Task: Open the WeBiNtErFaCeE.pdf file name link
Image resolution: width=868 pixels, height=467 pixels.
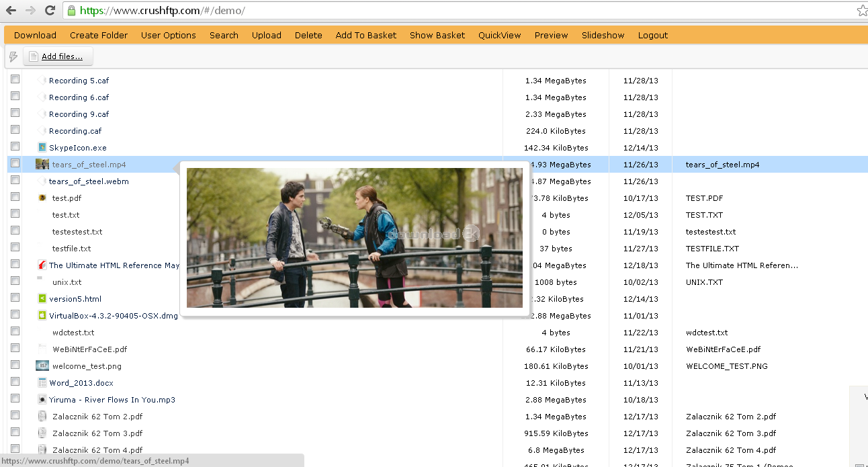Action: pyautogui.click(x=89, y=349)
